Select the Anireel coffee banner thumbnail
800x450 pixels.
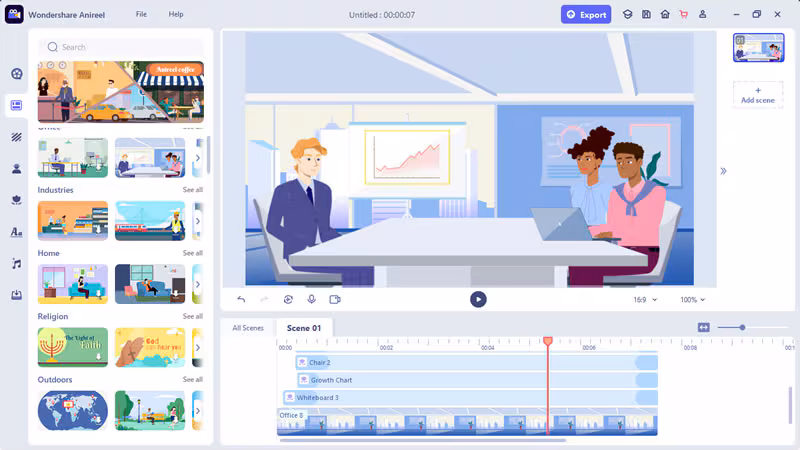tap(121, 92)
